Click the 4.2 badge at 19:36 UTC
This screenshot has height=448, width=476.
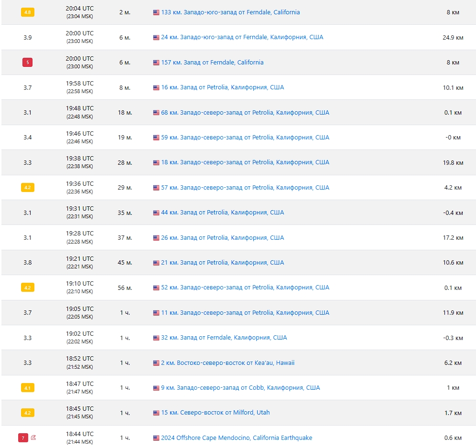(x=28, y=187)
